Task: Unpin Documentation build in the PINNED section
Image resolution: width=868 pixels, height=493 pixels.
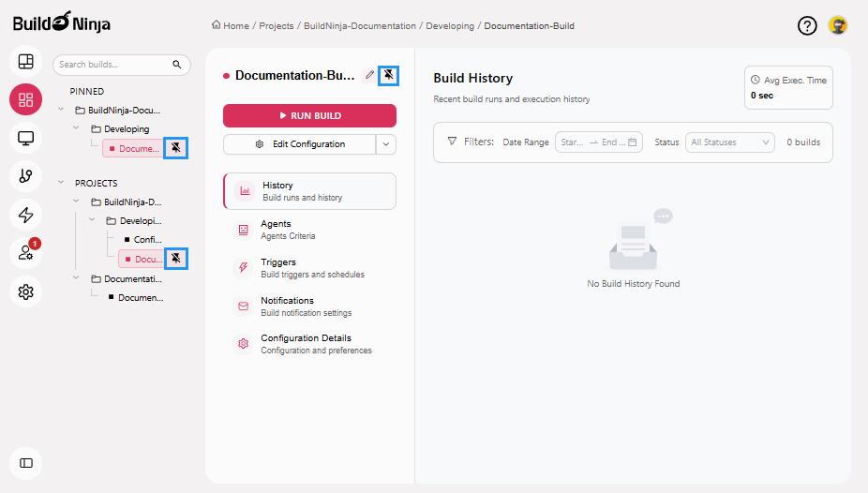Action: click(x=175, y=148)
